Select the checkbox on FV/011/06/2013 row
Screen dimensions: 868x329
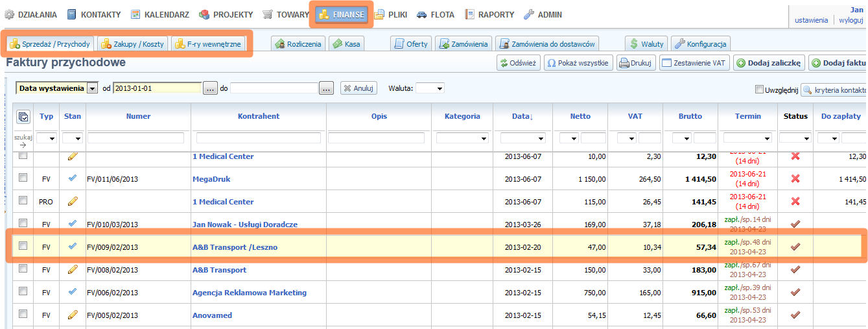tap(23, 178)
